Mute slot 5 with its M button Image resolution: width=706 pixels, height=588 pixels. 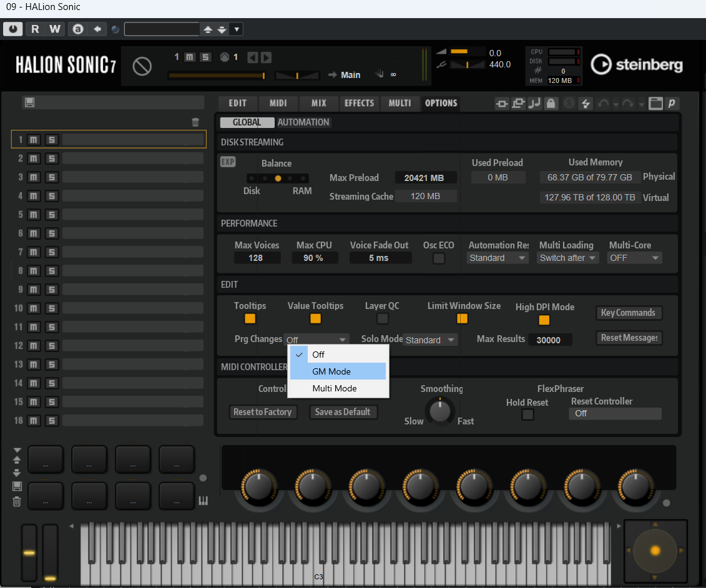coord(34,215)
